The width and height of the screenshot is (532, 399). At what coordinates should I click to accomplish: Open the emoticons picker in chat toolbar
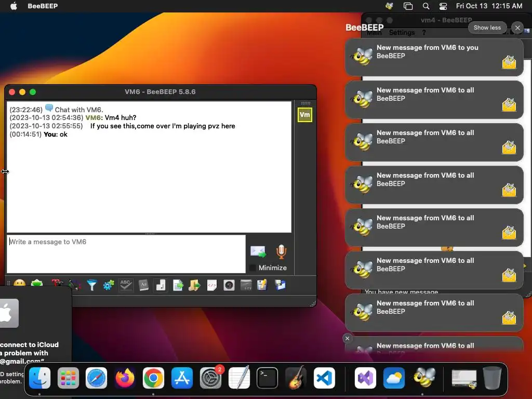point(20,284)
